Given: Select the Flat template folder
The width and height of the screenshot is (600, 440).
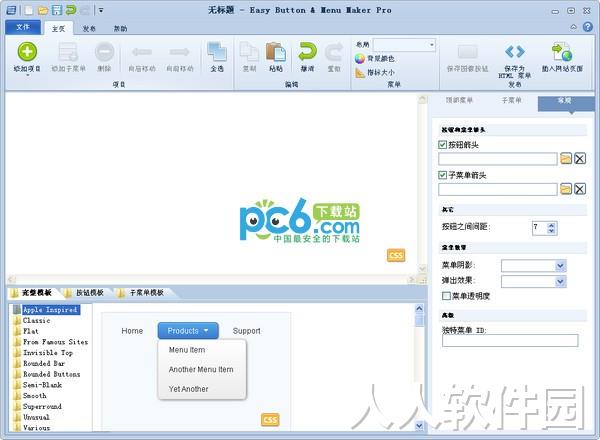Looking at the screenshot, I should pos(26,331).
